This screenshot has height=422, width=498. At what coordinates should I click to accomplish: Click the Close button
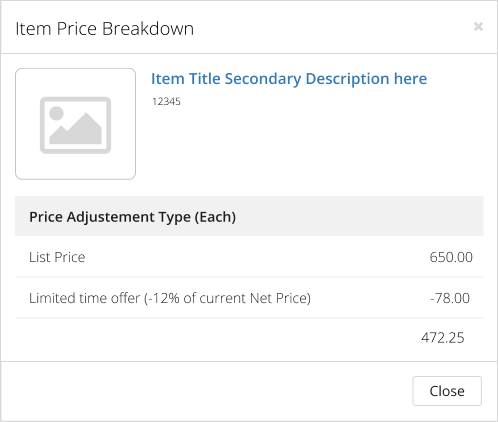click(447, 391)
